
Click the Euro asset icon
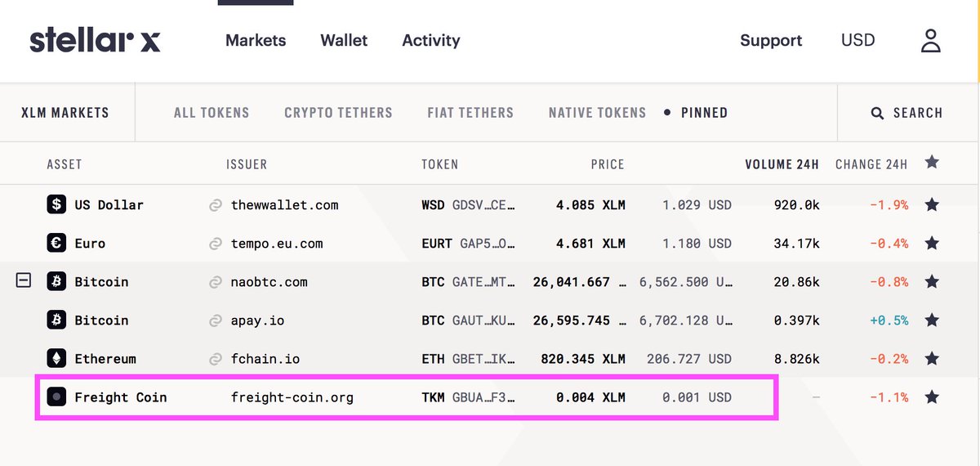[56, 243]
